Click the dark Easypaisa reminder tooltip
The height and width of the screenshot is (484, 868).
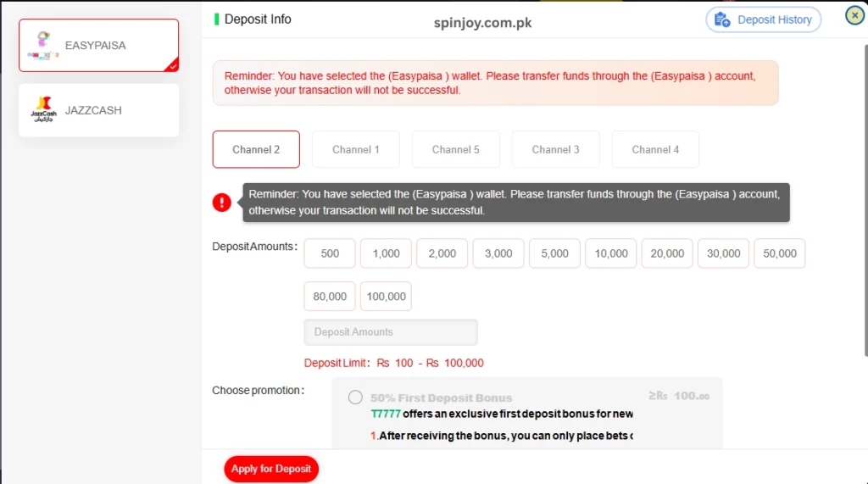click(x=516, y=203)
